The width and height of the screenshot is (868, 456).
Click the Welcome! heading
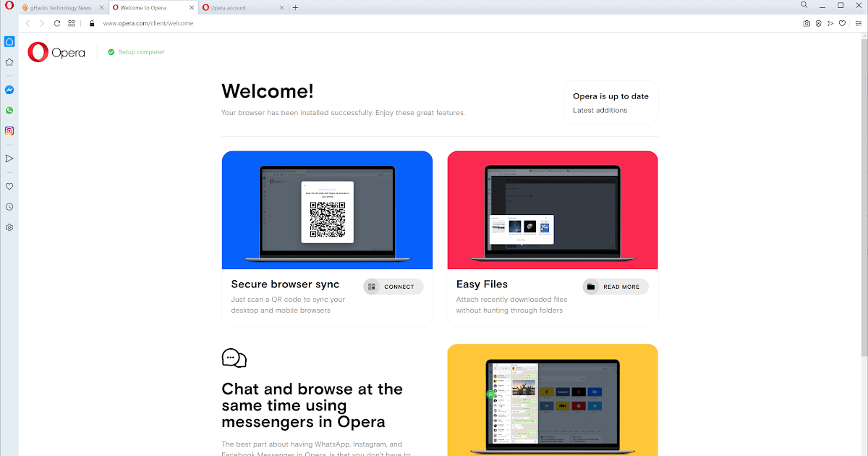[268, 91]
